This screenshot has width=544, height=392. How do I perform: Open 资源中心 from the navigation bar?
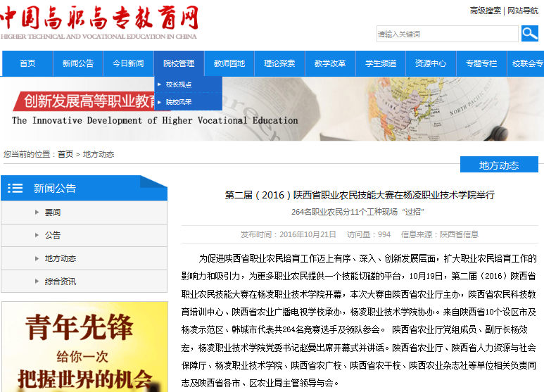(431, 63)
